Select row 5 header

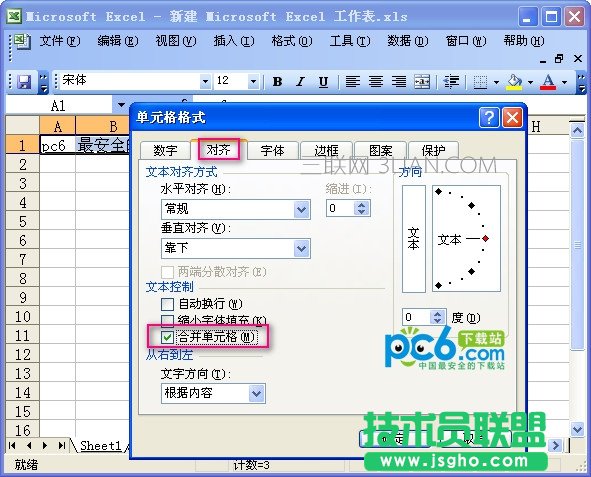tap(23, 221)
